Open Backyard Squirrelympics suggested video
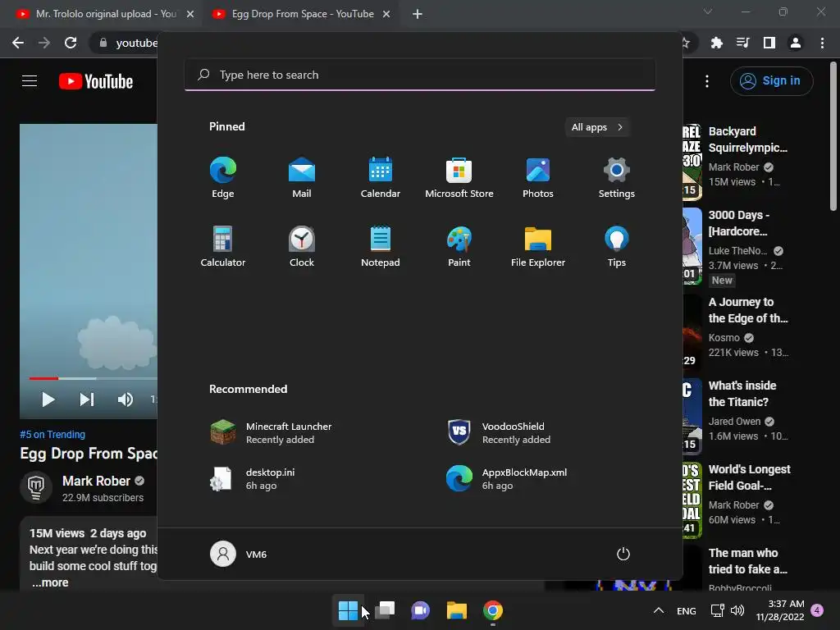The image size is (840, 630). coord(748,139)
